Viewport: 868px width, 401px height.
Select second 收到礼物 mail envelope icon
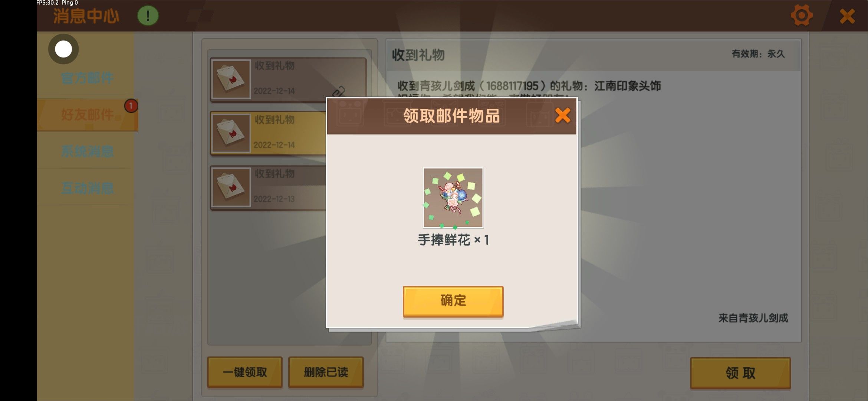(231, 133)
